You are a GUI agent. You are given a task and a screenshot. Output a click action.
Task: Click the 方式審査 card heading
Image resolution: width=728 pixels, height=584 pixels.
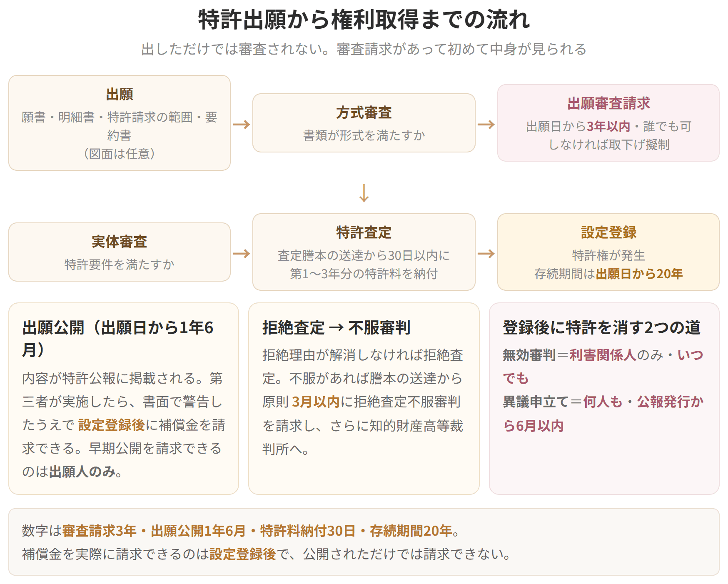pyautogui.click(x=364, y=112)
